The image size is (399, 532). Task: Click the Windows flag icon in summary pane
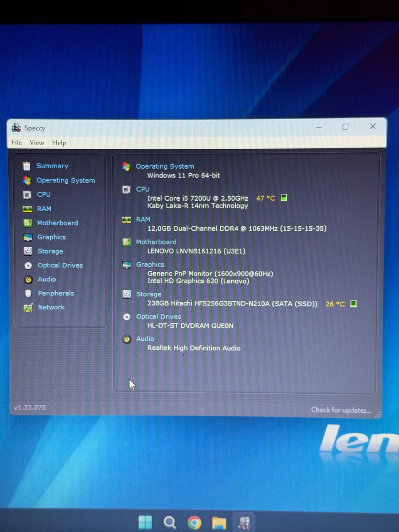[126, 167]
